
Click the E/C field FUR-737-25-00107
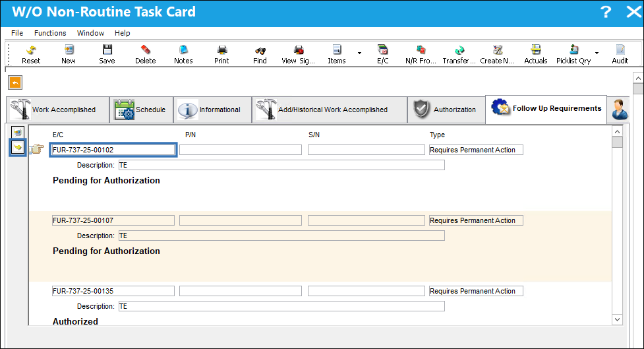(x=113, y=220)
